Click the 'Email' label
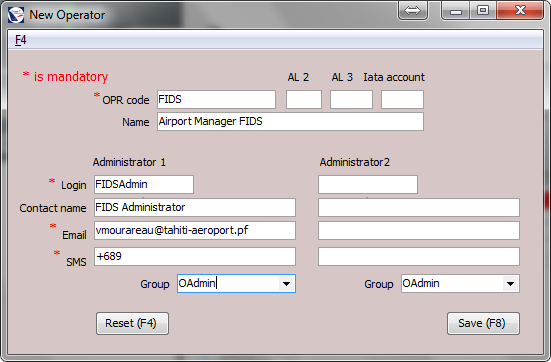 pos(74,235)
